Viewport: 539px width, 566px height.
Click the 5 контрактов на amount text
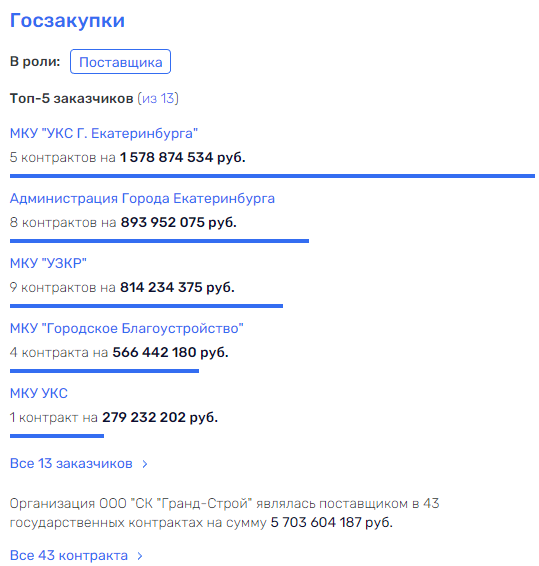62,157
